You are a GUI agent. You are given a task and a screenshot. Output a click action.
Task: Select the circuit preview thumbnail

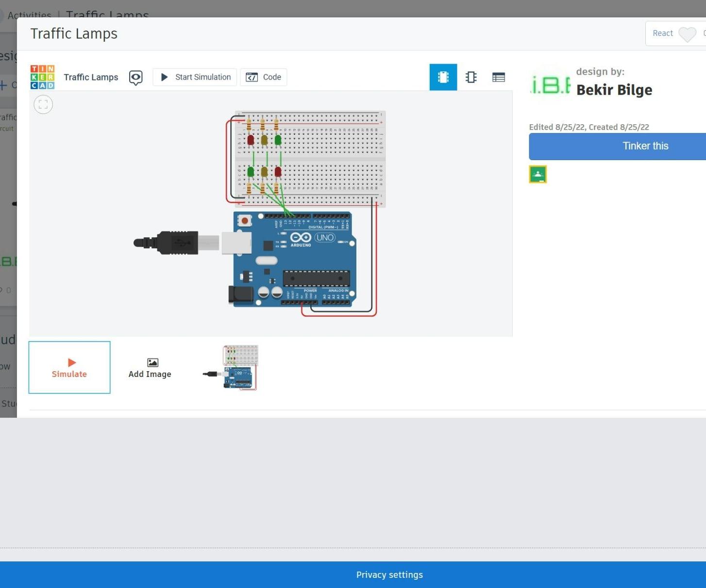(x=231, y=368)
